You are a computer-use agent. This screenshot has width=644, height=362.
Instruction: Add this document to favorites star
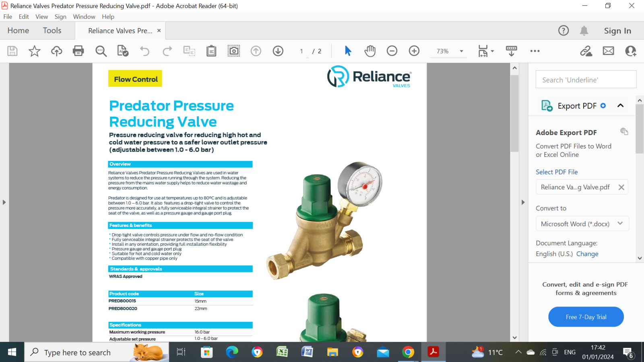[34, 51]
